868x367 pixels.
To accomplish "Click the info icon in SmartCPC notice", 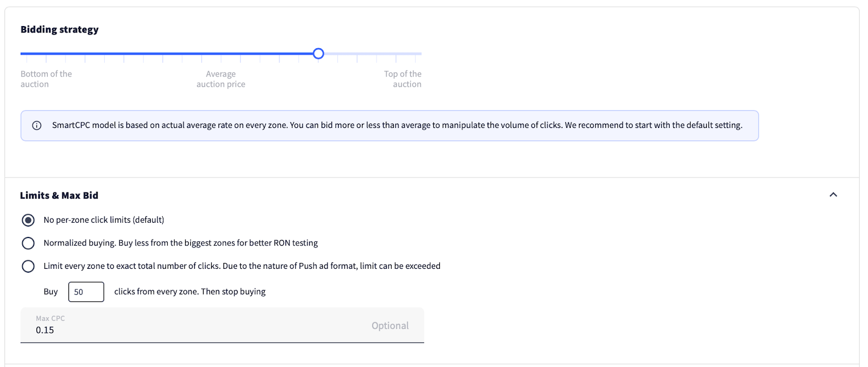I will (37, 126).
